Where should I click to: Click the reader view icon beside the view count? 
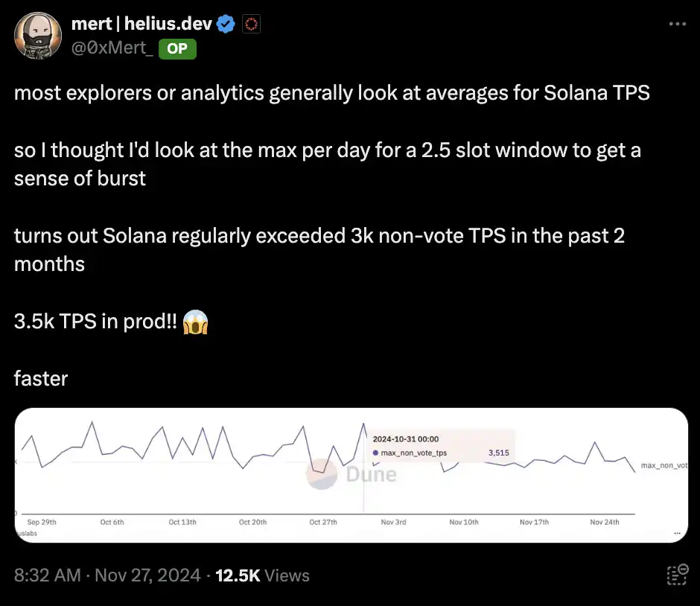(x=677, y=575)
